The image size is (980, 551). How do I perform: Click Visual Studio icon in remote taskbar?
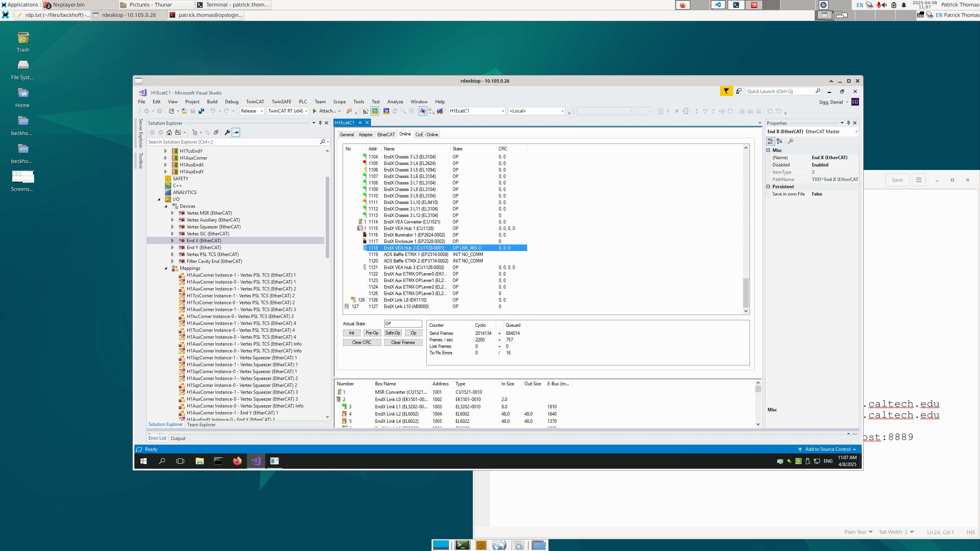coord(256,461)
